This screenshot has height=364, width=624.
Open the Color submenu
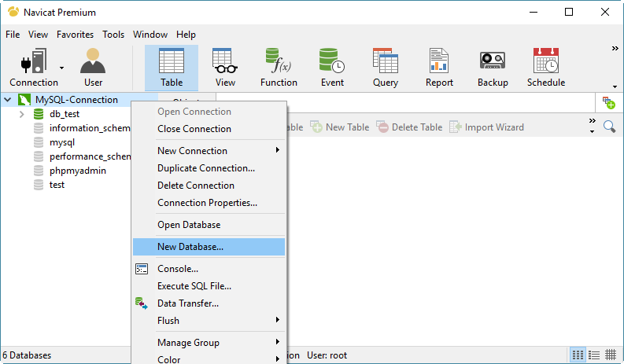209,359
